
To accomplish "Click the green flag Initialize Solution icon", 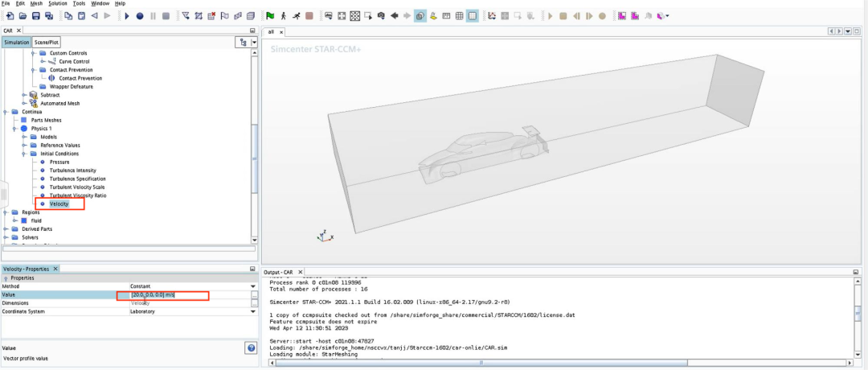I will coord(269,16).
